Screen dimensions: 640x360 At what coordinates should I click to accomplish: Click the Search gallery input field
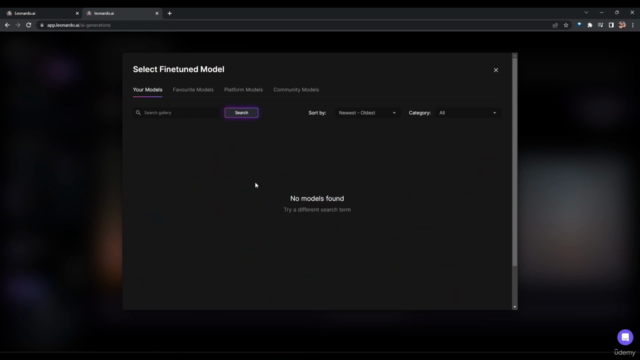click(x=177, y=113)
